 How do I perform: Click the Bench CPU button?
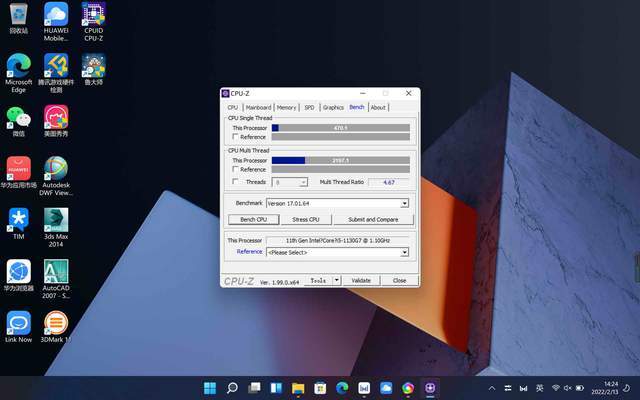(253, 220)
